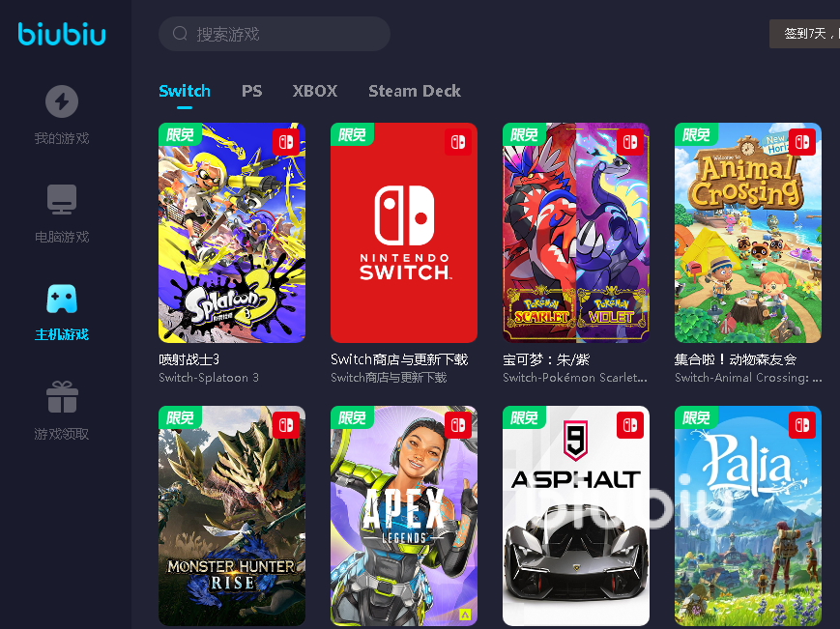The height and width of the screenshot is (629, 840).
Task: Open the Steam Deck tab
Action: tap(415, 91)
